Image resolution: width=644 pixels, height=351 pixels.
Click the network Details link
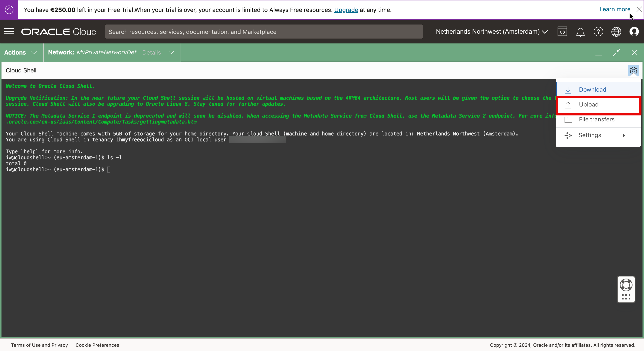(x=151, y=52)
